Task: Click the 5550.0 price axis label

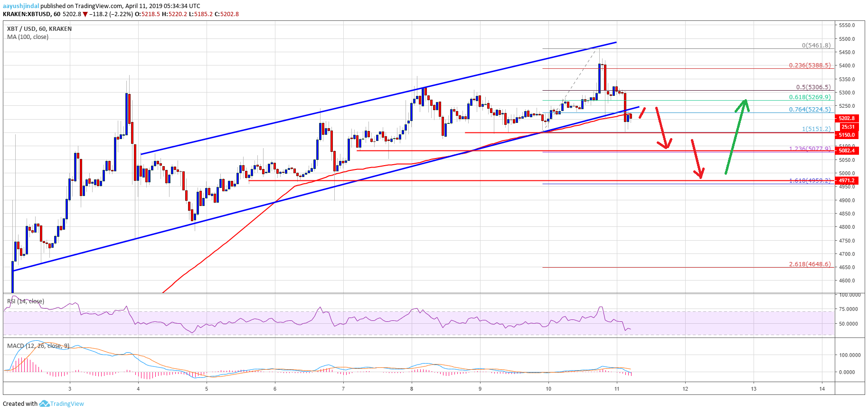Action: click(847, 25)
